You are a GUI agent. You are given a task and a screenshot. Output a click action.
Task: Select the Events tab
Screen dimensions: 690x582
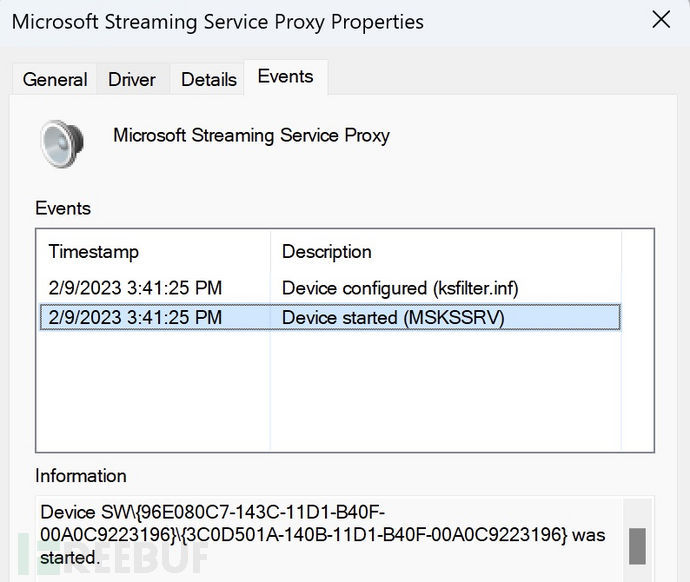coord(286,77)
